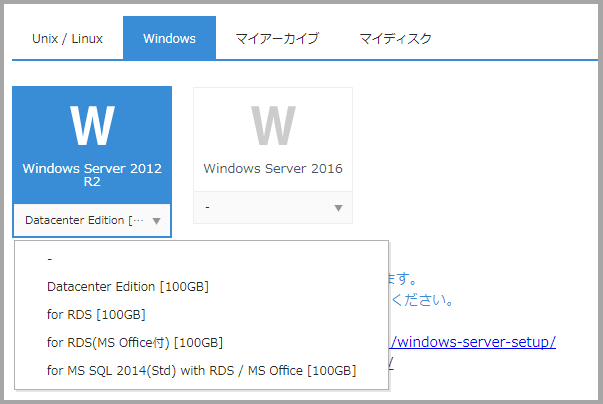Click the gray W logo on Windows Server 2016
Screen dimensions: 603x404
point(273,126)
